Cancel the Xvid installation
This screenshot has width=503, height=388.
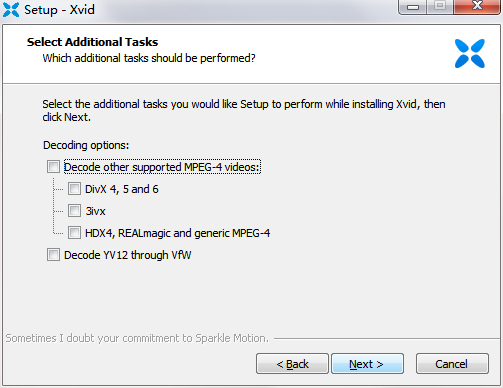pos(452,364)
